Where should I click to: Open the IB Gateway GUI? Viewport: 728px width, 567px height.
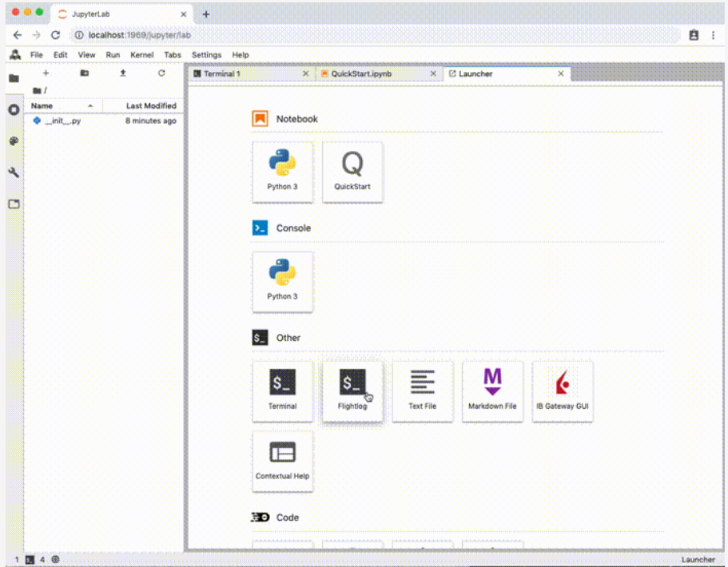coord(562,391)
